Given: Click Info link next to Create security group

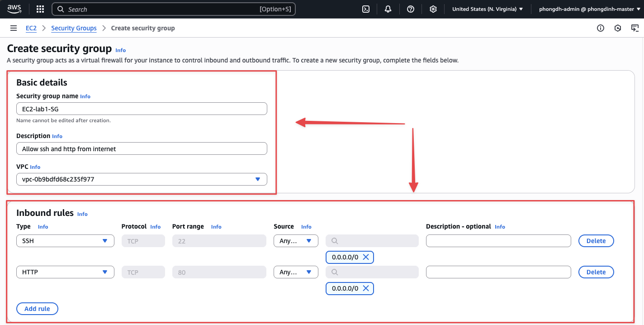Looking at the screenshot, I should [120, 50].
